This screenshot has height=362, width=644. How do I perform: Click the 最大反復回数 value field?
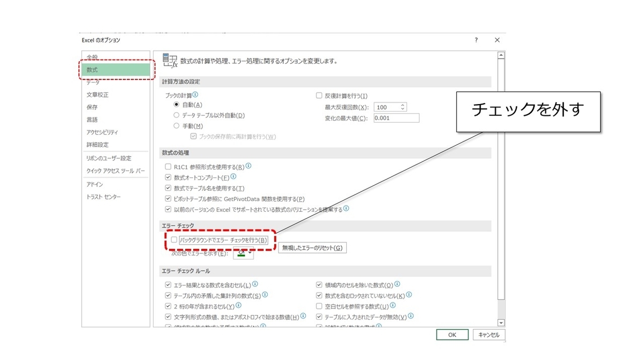point(387,107)
